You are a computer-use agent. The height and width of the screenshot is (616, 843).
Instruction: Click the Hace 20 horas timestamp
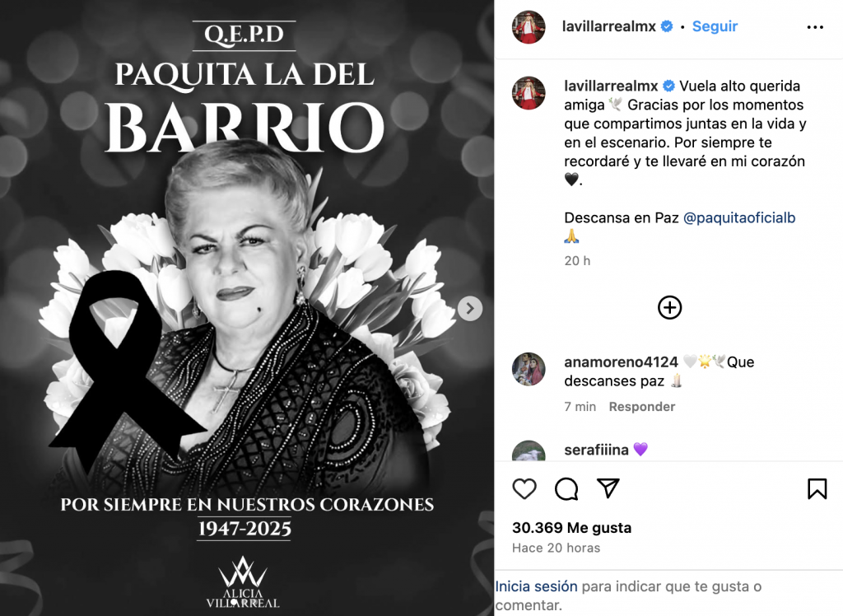pos(556,548)
